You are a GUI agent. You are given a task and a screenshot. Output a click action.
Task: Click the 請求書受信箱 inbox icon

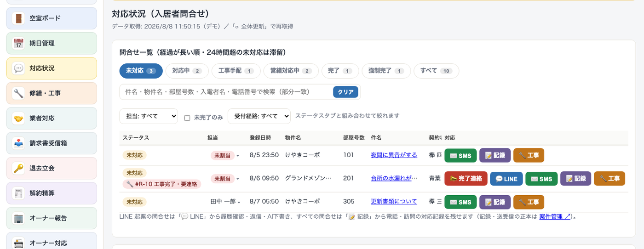[18, 143]
